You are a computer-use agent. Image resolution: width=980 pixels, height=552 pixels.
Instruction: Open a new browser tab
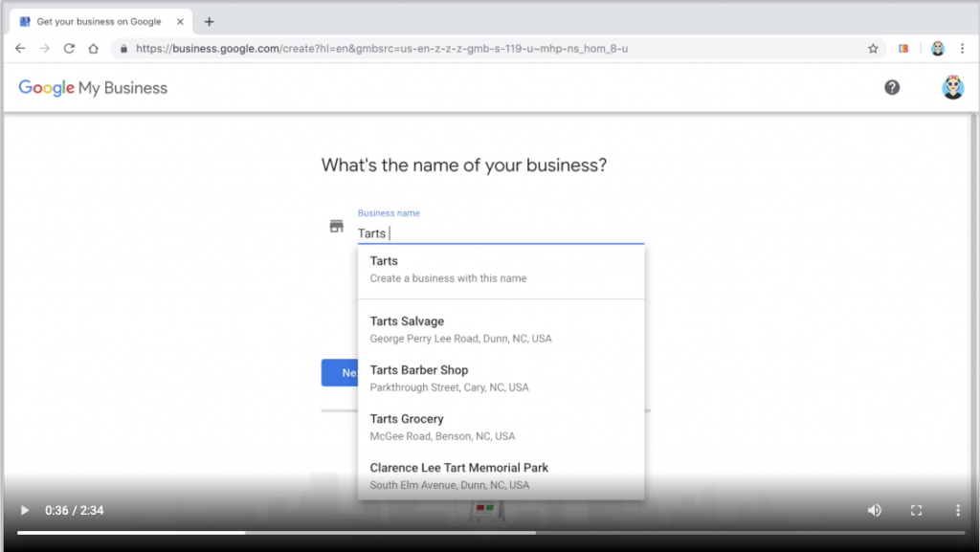(209, 22)
